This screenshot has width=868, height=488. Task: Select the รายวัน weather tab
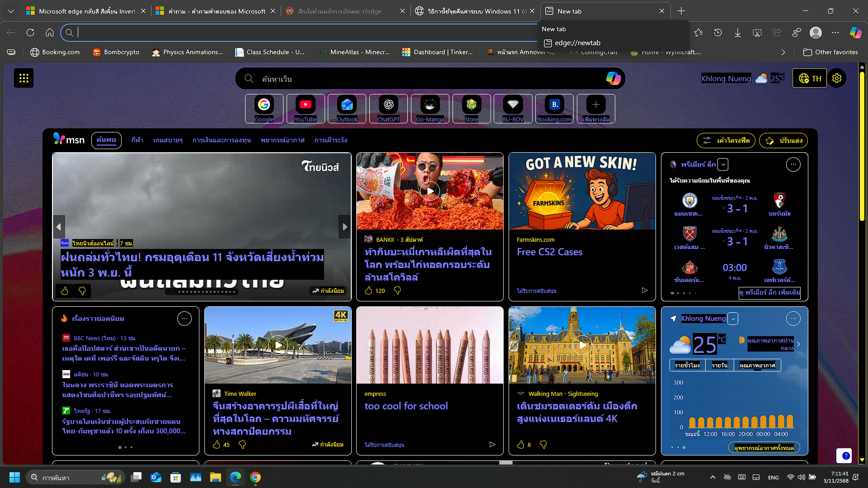(719, 365)
